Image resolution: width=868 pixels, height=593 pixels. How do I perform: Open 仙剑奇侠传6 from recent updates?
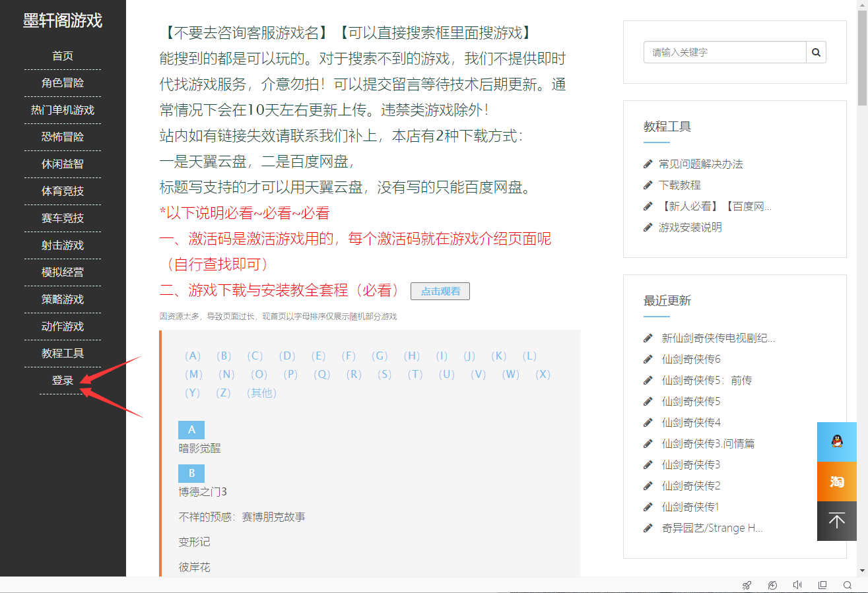(x=690, y=359)
